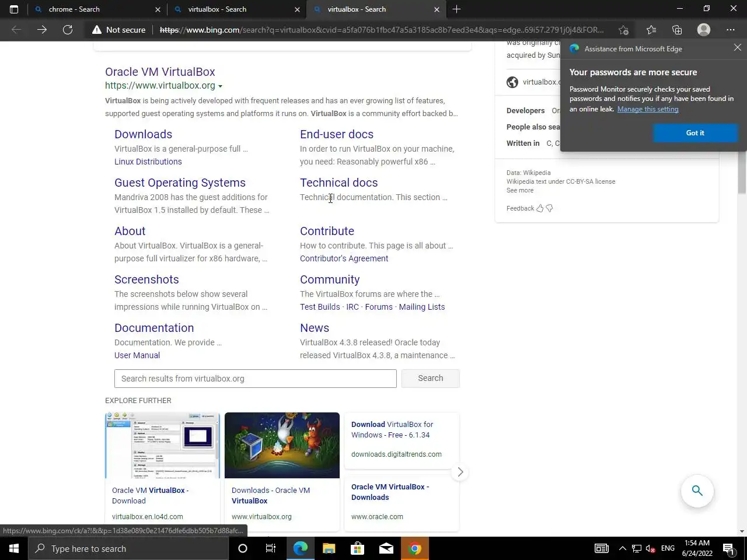Open the End-user docs sitelink
The image size is (747, 560).
coord(337,134)
